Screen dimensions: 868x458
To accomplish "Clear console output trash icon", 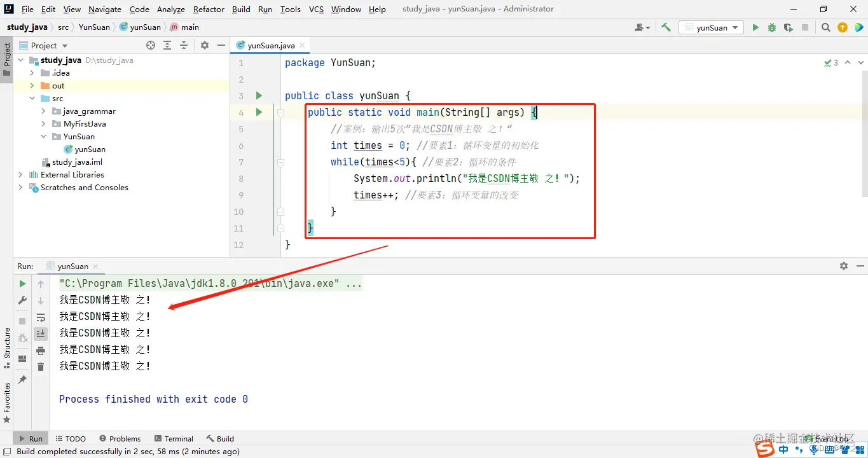I will 41,367.
